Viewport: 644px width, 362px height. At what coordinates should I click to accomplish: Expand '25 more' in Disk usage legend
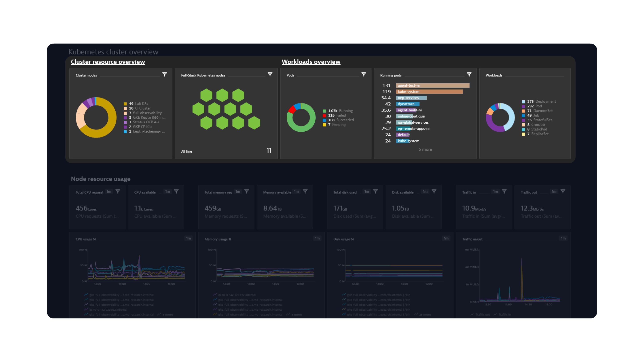coord(425,315)
